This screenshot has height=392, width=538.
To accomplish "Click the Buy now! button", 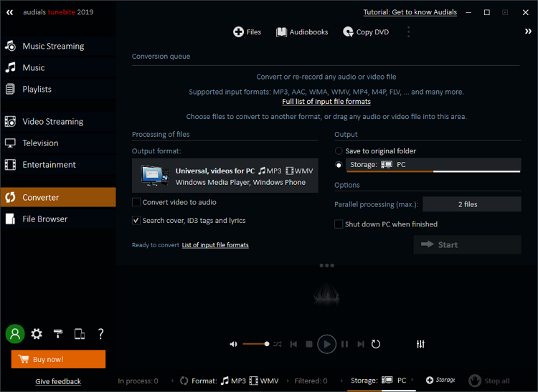I will coord(58,359).
